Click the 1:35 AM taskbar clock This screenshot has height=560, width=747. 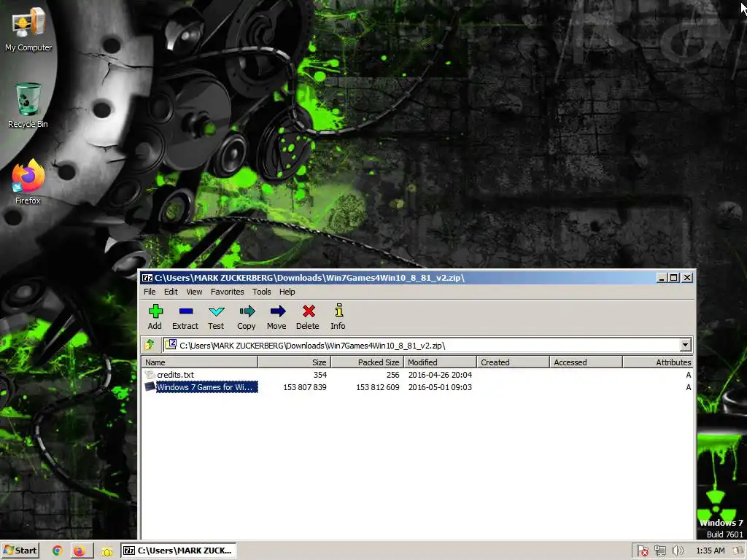point(711,551)
